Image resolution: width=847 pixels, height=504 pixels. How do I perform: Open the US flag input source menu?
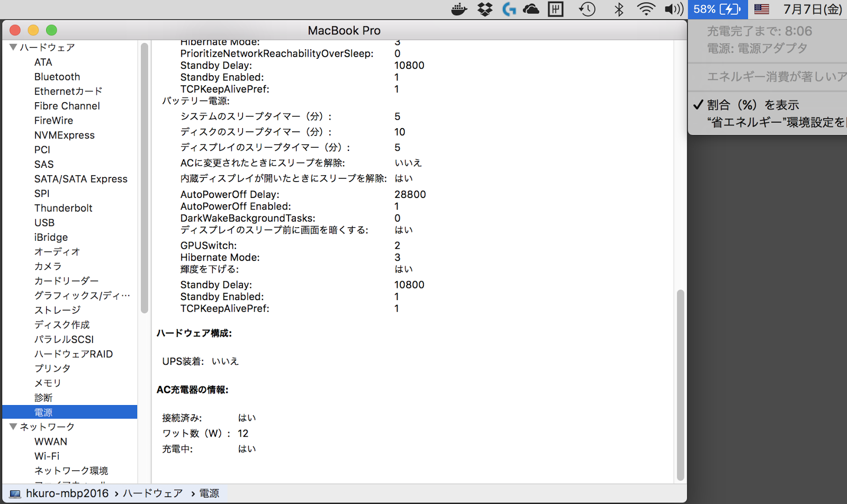pos(761,9)
